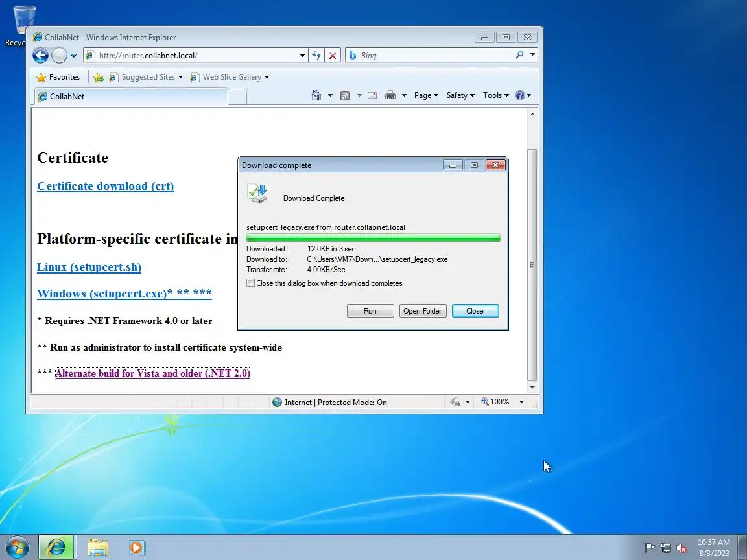Click the network tray icon
Screen dimensions: 747x560
pyautogui.click(x=665, y=548)
